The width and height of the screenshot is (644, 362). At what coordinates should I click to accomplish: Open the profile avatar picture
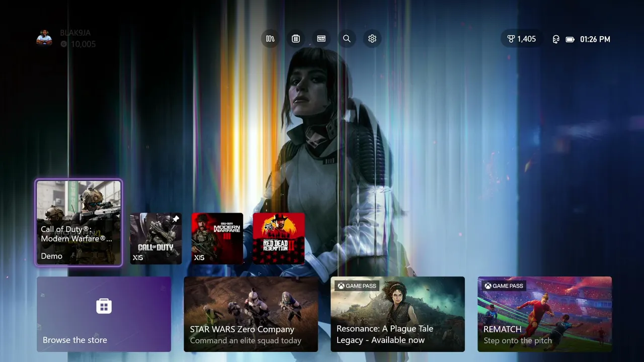44,38
